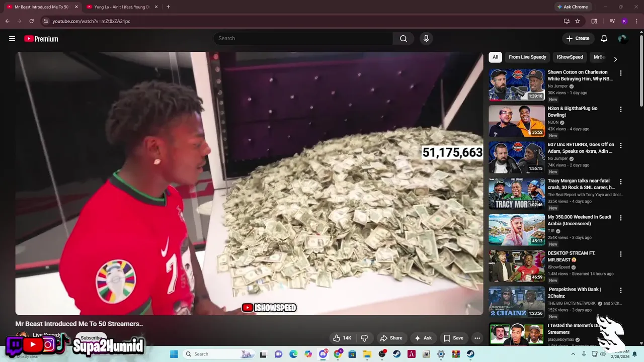The height and width of the screenshot is (362, 644).
Task: Open File Explorer from the taskbar
Action: (367, 354)
